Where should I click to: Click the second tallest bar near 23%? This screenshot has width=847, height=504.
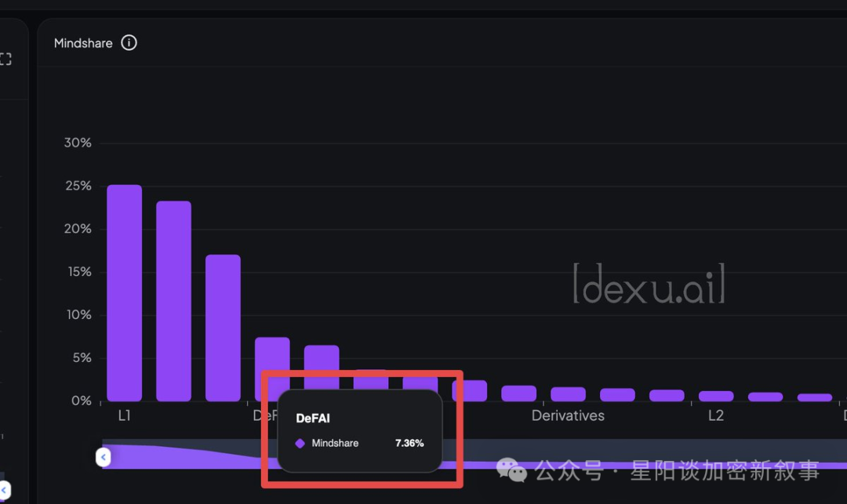[x=173, y=301]
